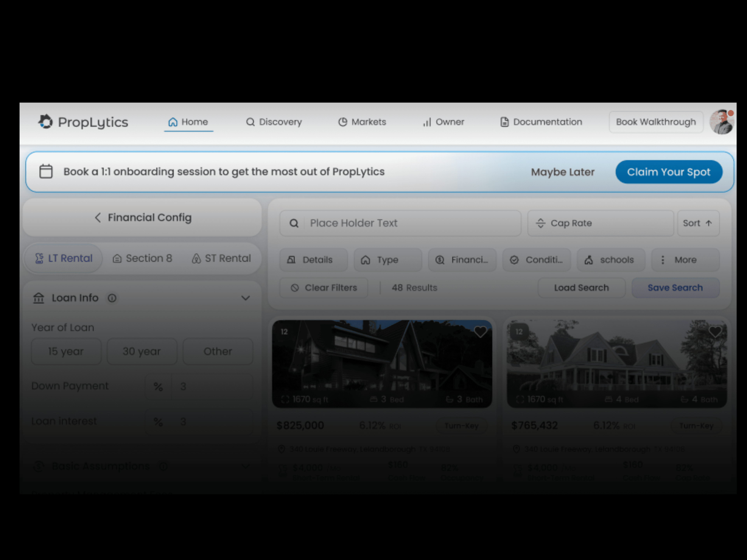Click the calendar icon in onboarding banner
This screenshot has height=560, width=747.
(46, 171)
